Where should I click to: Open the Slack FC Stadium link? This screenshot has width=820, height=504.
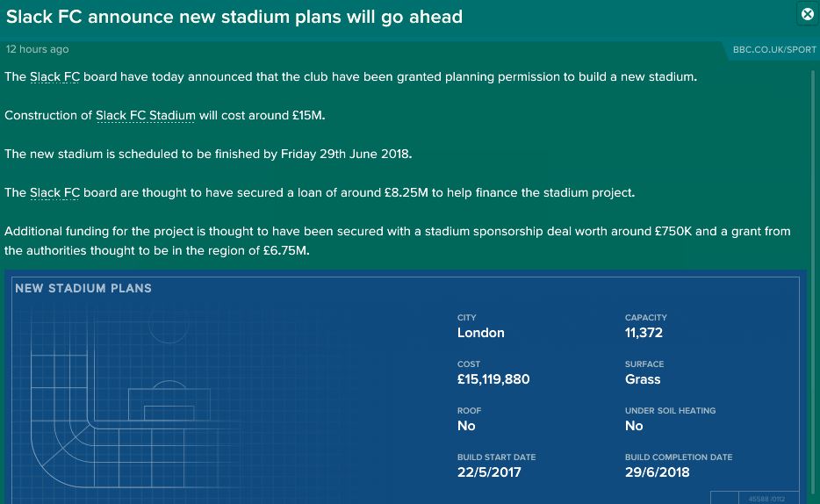(x=146, y=116)
